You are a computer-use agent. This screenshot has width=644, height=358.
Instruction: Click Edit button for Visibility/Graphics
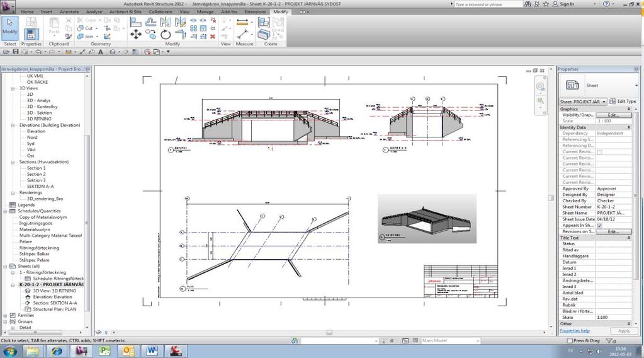click(614, 115)
